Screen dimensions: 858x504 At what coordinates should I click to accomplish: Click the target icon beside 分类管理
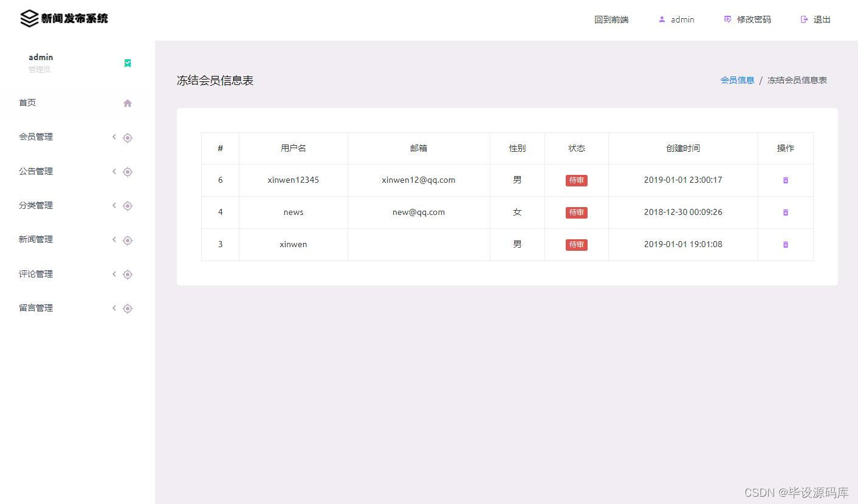tap(128, 206)
